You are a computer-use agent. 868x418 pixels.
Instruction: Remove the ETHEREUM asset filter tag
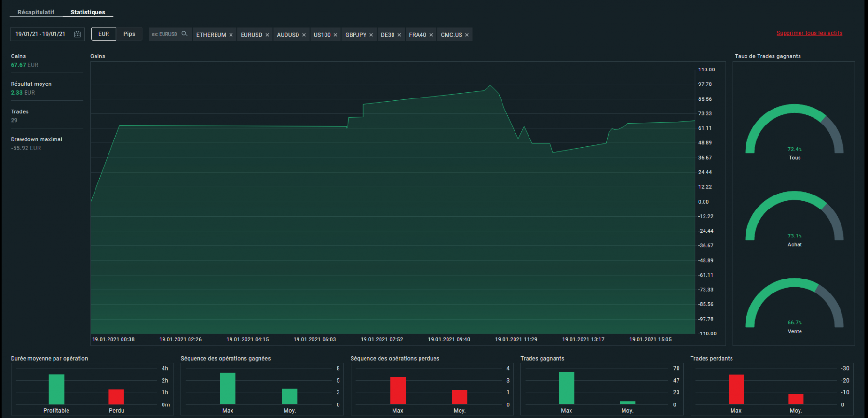tap(231, 35)
